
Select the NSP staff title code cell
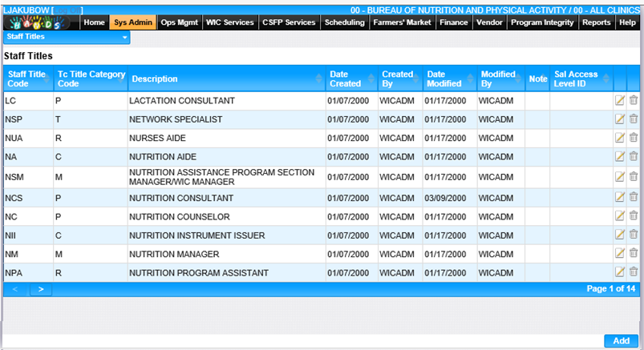[28, 119]
